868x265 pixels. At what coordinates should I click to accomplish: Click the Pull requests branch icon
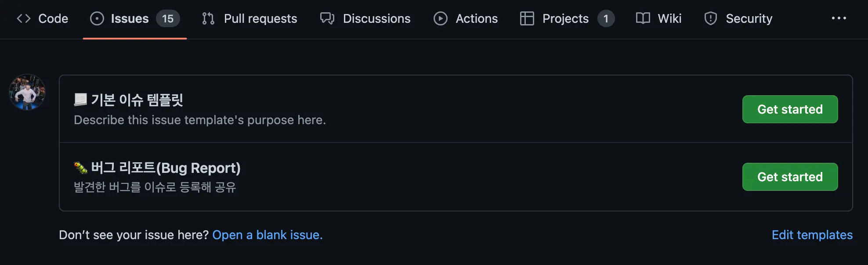click(x=208, y=18)
